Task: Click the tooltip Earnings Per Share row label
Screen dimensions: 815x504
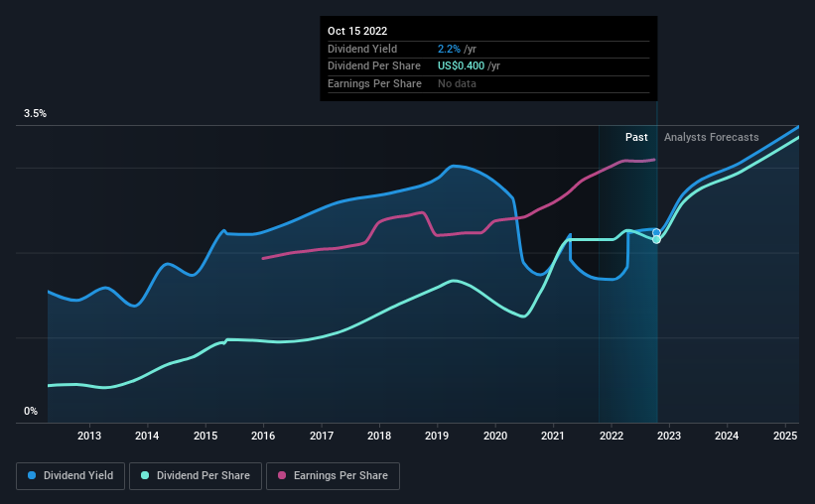Action: [x=374, y=83]
